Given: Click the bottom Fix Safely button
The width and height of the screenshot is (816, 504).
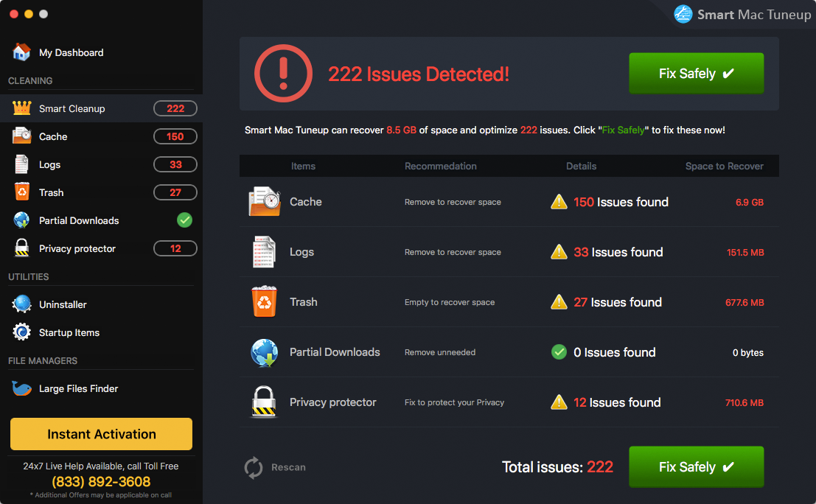Looking at the screenshot, I should coord(697,466).
